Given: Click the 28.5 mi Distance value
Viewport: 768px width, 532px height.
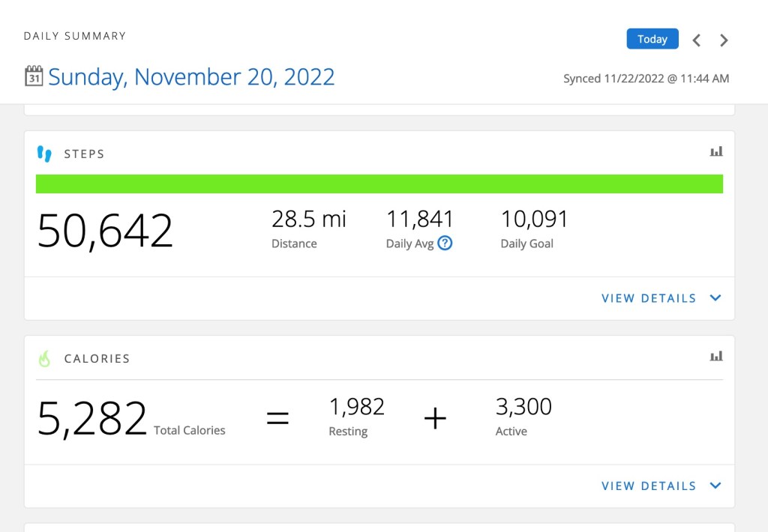Looking at the screenshot, I should pyautogui.click(x=309, y=220).
